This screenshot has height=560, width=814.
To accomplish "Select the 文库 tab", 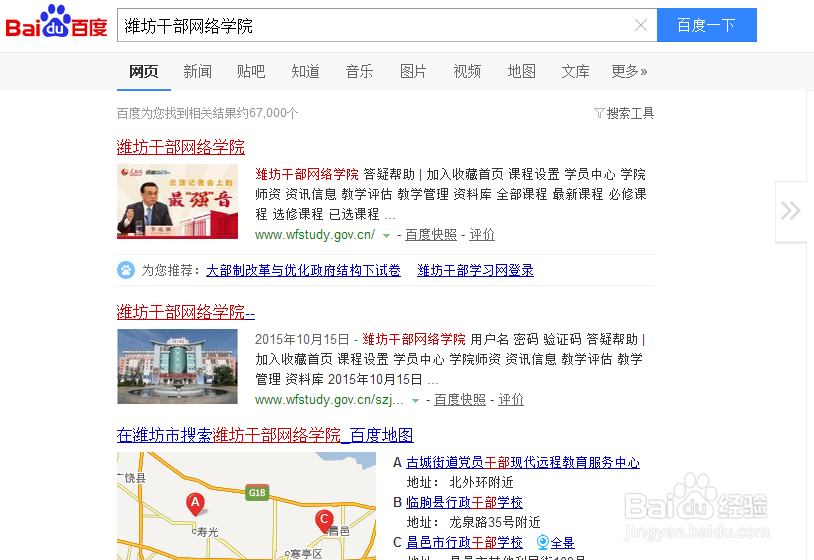I will (x=575, y=71).
